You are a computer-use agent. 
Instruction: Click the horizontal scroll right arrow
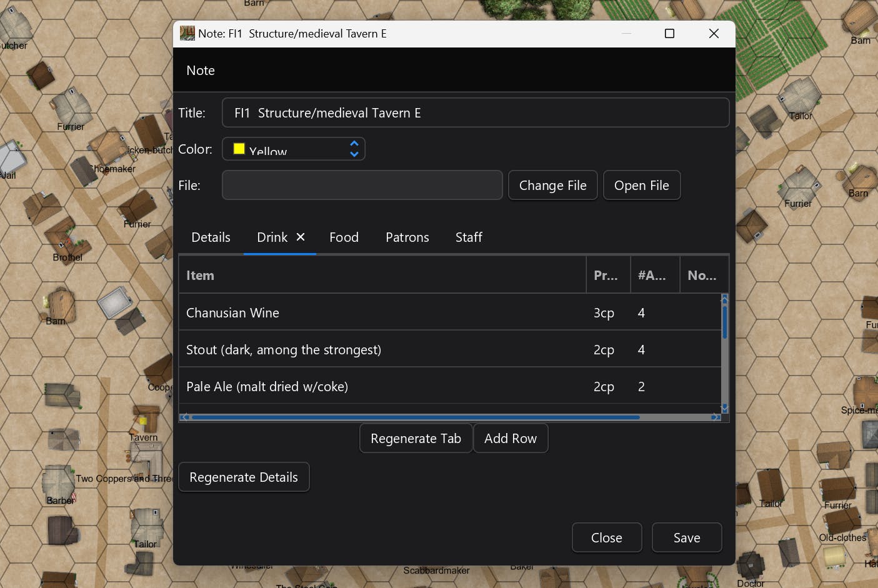pyautogui.click(x=716, y=417)
